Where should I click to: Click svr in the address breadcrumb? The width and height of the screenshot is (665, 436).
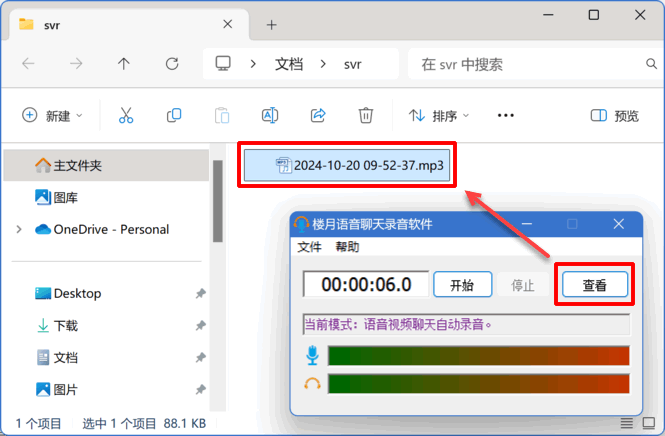pos(352,64)
